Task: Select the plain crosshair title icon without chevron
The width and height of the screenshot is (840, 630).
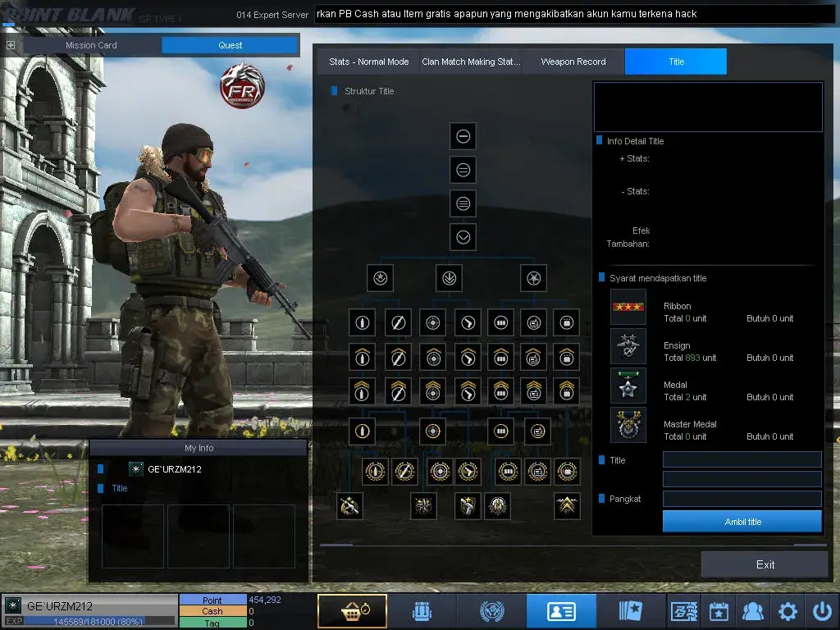Action: coord(433,322)
